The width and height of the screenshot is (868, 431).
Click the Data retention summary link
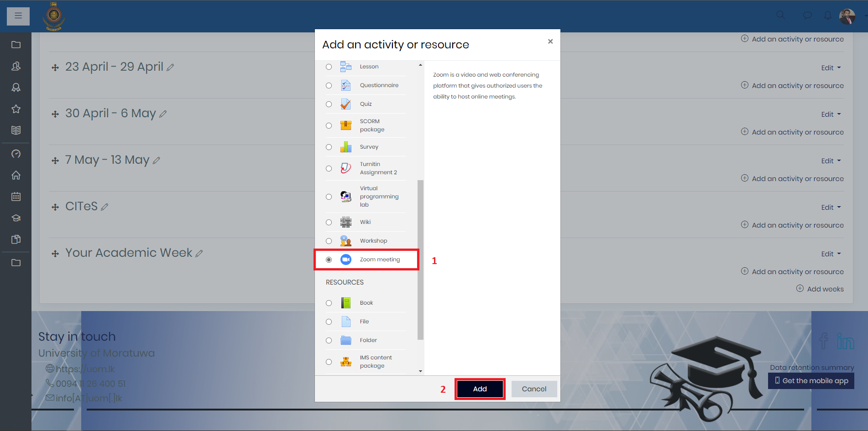pos(812,367)
